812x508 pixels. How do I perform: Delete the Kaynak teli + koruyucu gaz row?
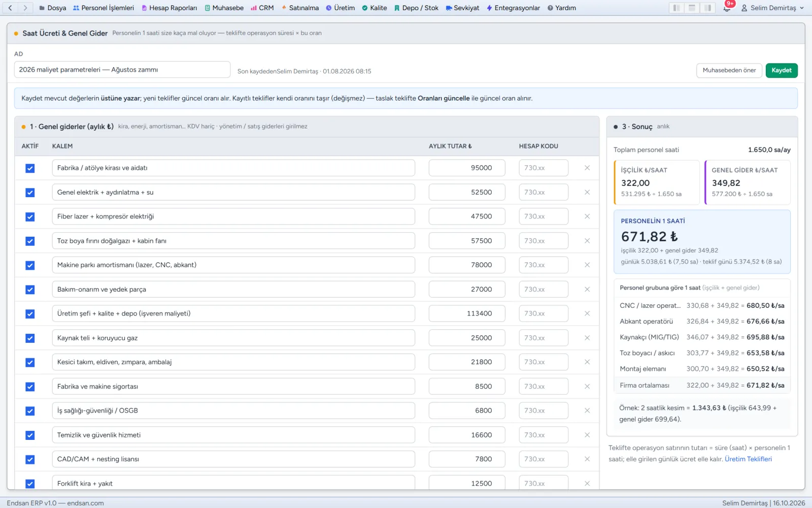587,338
